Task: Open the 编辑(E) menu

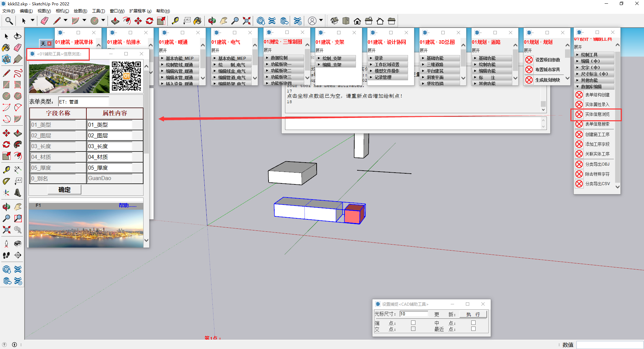Action: tap(26, 11)
